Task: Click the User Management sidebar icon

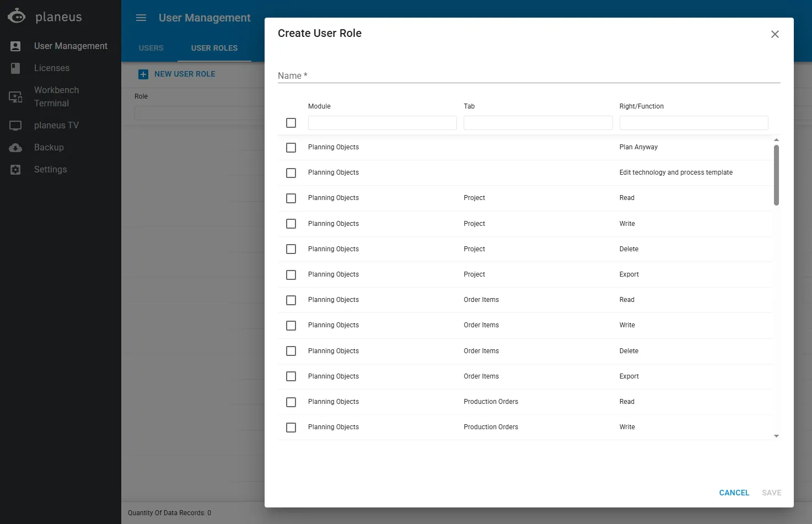Action: point(15,46)
